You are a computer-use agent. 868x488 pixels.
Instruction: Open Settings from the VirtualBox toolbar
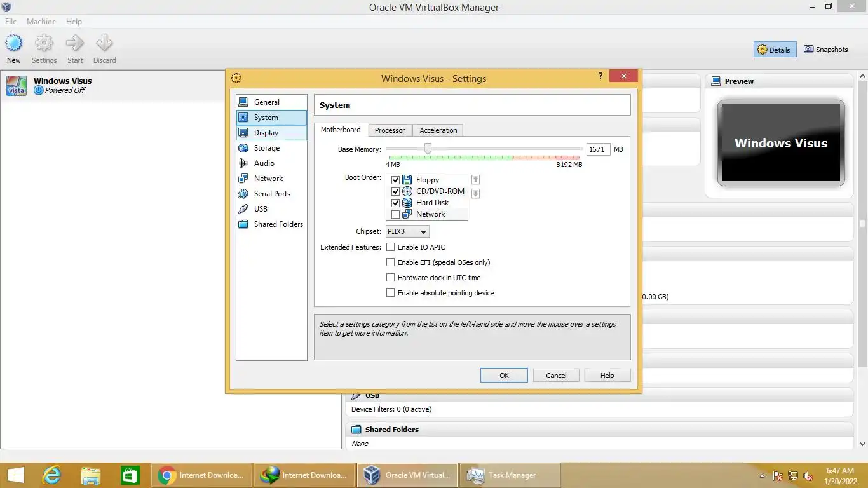[44, 49]
